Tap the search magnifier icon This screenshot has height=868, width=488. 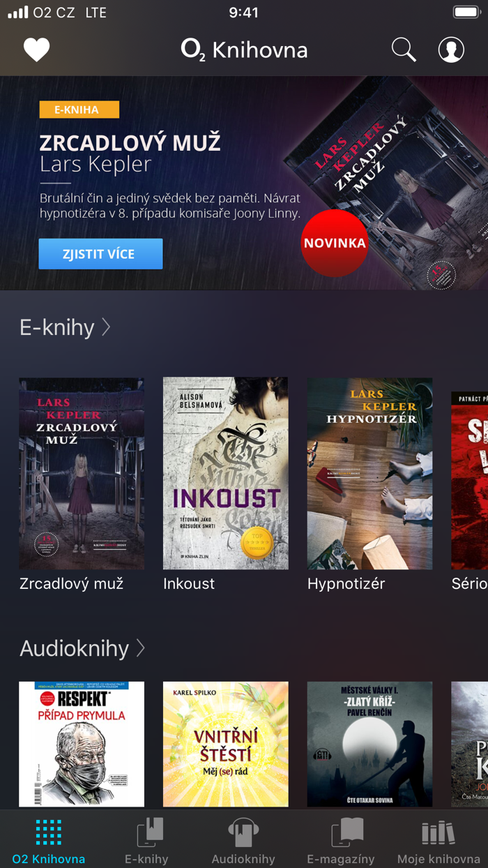coord(404,50)
